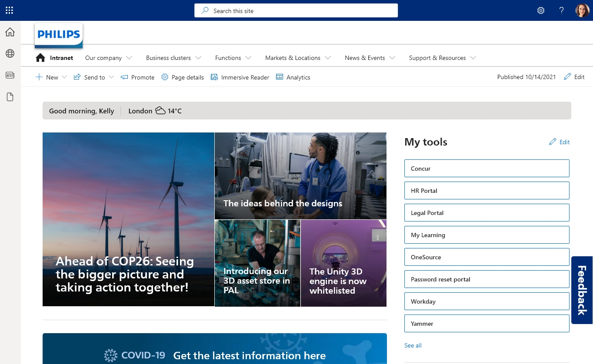
Task: Click the Promote megaphone icon
Action: click(x=124, y=77)
